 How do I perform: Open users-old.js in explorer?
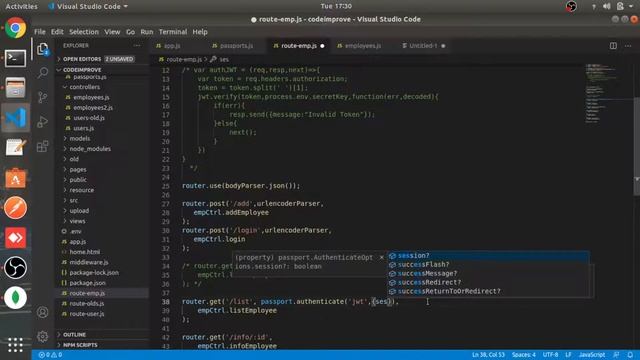89,118
